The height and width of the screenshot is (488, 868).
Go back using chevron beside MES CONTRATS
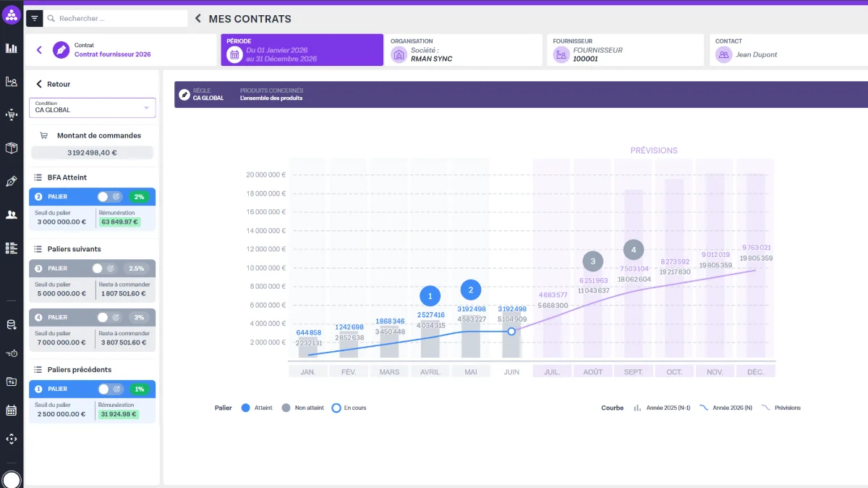click(x=198, y=19)
